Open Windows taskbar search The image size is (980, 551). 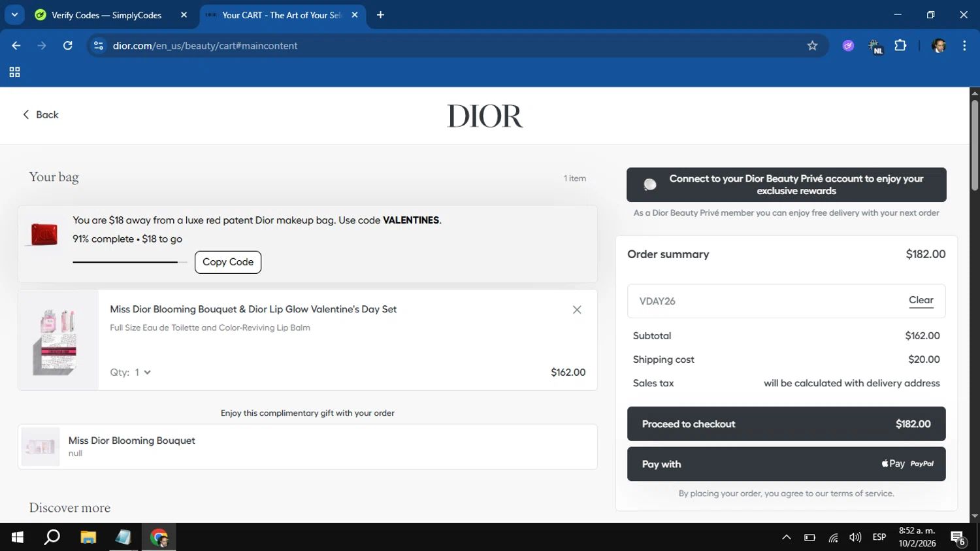click(52, 537)
